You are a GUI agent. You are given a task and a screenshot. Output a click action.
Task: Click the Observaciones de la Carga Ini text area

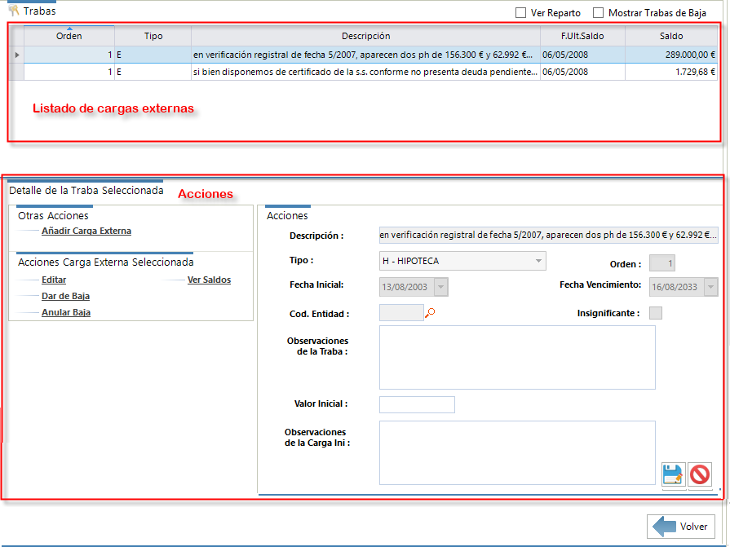click(517, 452)
